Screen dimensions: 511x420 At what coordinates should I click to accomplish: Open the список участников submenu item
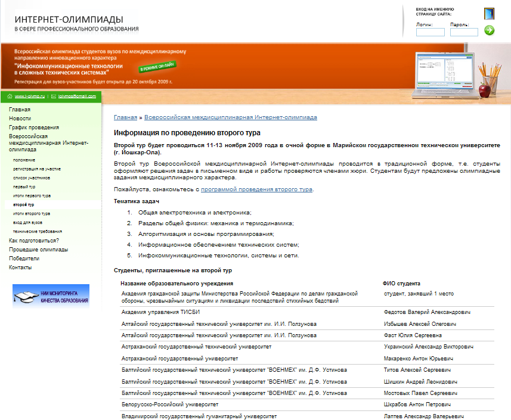(x=32, y=178)
